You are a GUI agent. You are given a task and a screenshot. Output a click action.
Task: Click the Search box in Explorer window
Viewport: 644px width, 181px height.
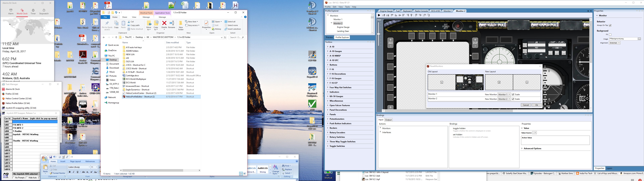[x=237, y=37]
